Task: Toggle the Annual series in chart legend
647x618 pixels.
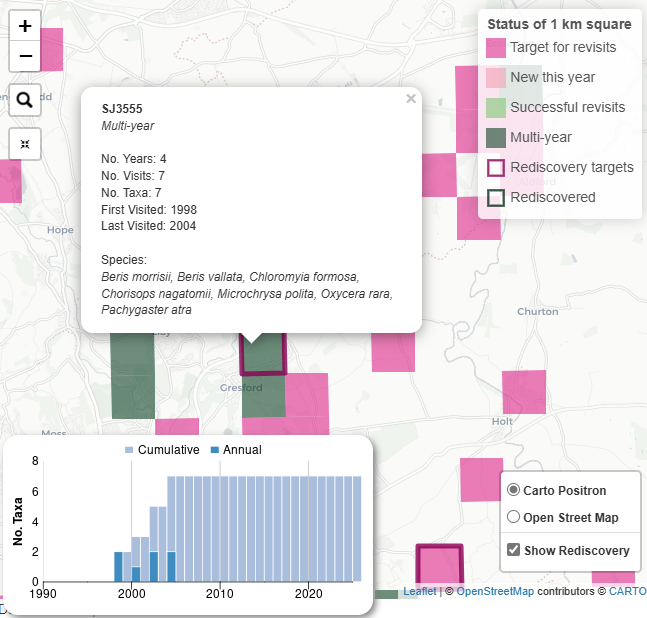Action: [x=236, y=450]
